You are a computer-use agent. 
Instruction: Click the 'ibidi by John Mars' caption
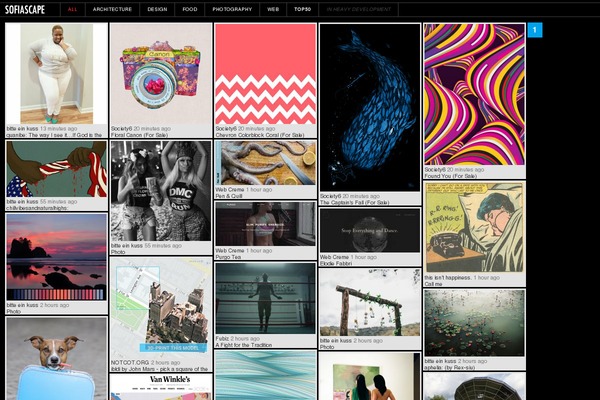[160, 369]
